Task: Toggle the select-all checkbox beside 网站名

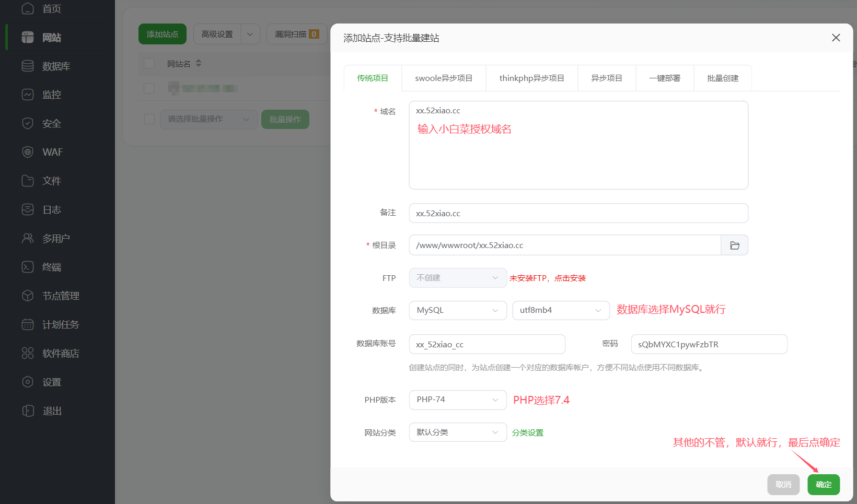Action: coord(149,63)
